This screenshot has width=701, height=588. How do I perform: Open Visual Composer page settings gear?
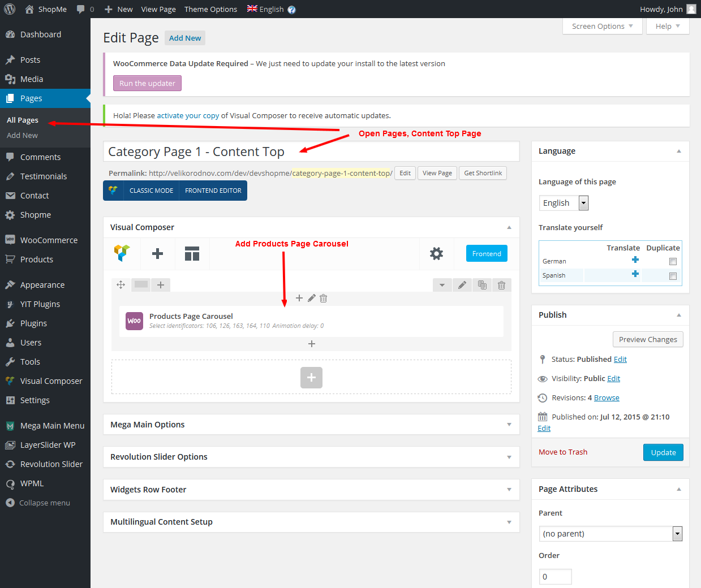click(436, 254)
